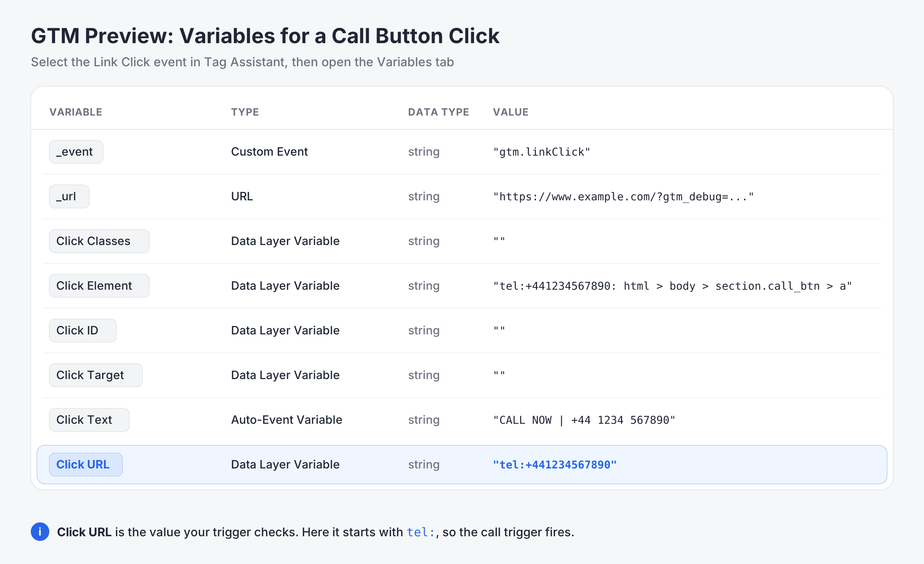Click the Click Target variable chip
The image size is (924, 564).
point(96,375)
